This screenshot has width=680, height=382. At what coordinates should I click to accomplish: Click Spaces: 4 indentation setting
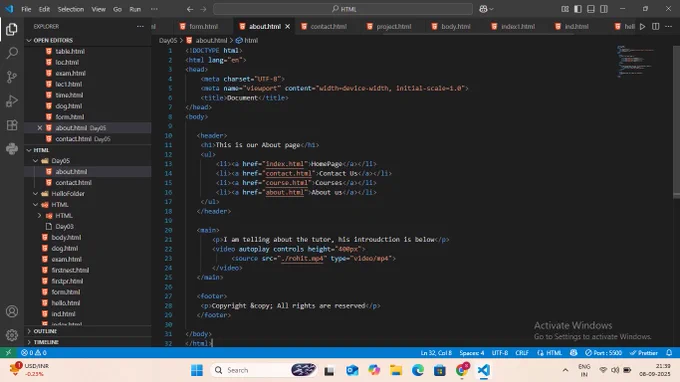pyautogui.click(x=471, y=353)
